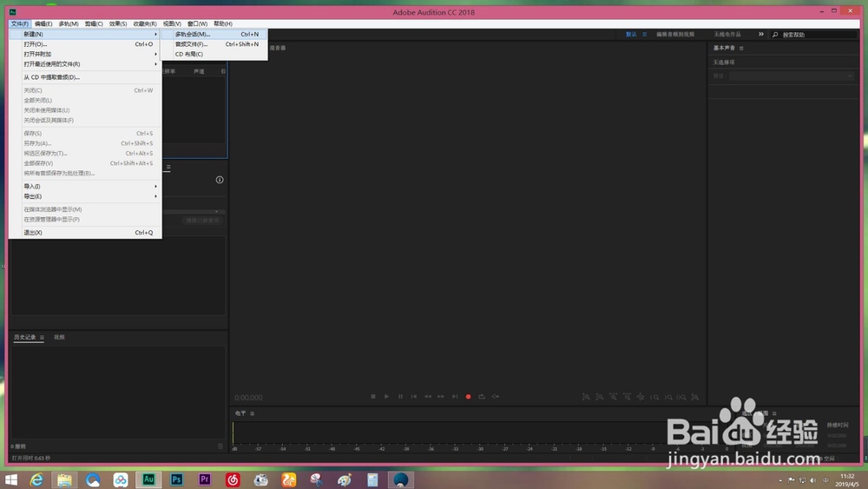Open the 预设 preset dropdown
868x489 pixels.
[792, 76]
